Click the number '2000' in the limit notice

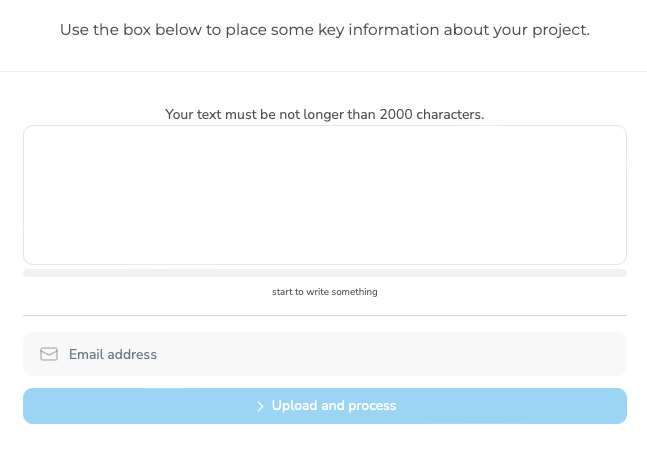point(396,114)
